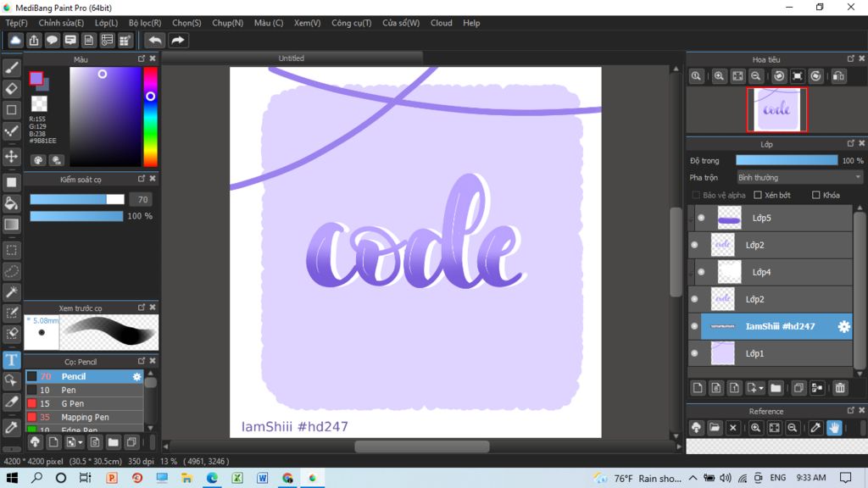Open Pencil brush settings gear

point(136,377)
